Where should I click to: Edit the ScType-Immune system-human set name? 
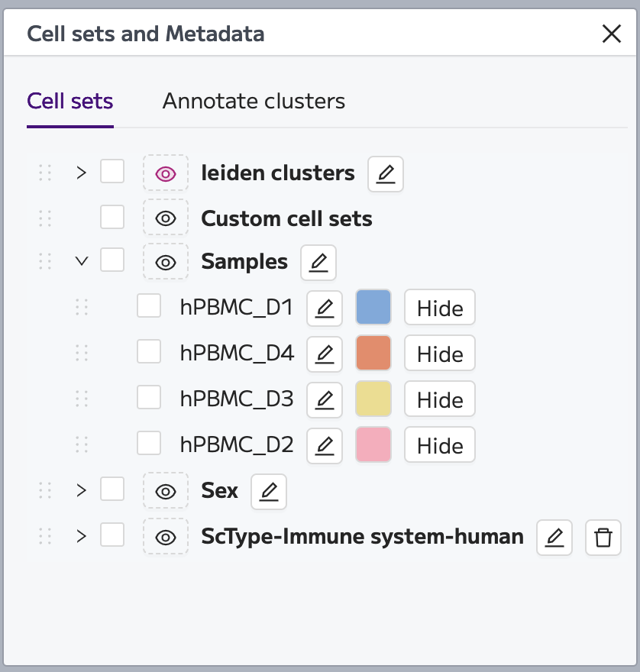[x=554, y=538]
